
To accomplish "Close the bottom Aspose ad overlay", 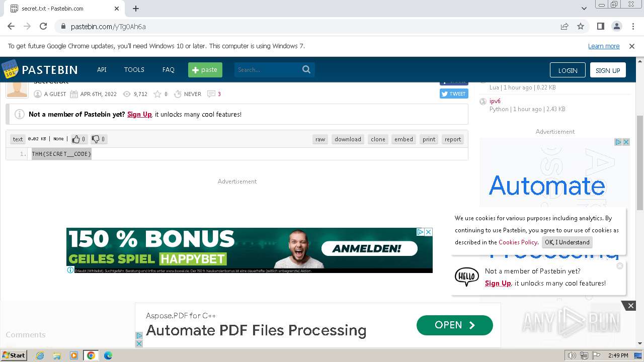I will pos(630,306).
